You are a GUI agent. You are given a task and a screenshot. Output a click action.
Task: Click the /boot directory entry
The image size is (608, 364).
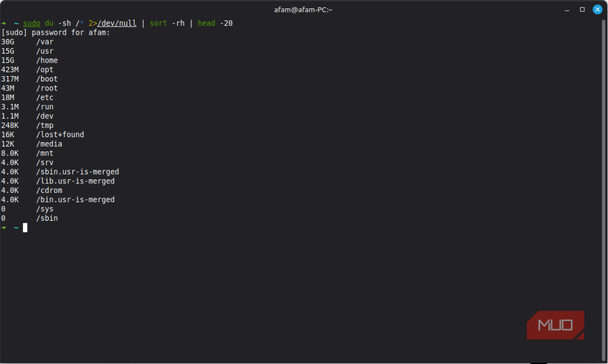click(47, 79)
